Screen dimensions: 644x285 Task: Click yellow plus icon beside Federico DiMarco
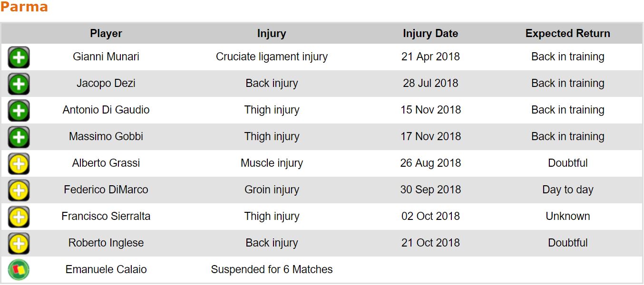pyautogui.click(x=19, y=190)
